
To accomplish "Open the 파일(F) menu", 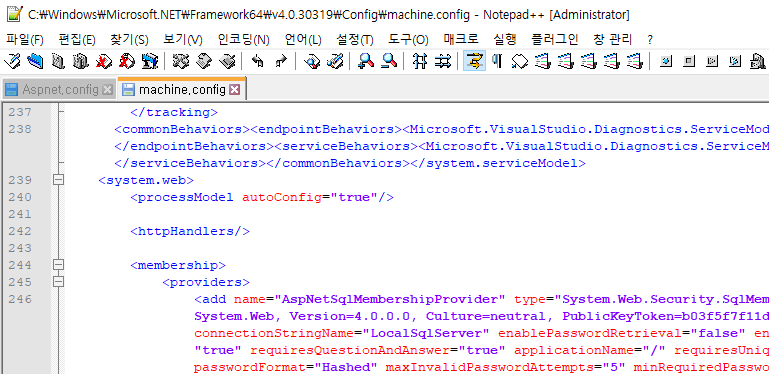I will [25, 40].
